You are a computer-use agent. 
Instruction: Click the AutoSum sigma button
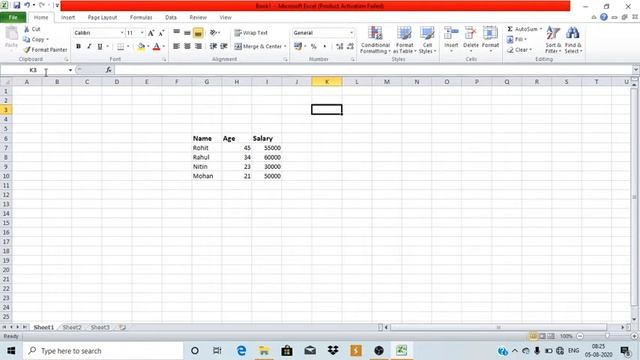coord(524,29)
